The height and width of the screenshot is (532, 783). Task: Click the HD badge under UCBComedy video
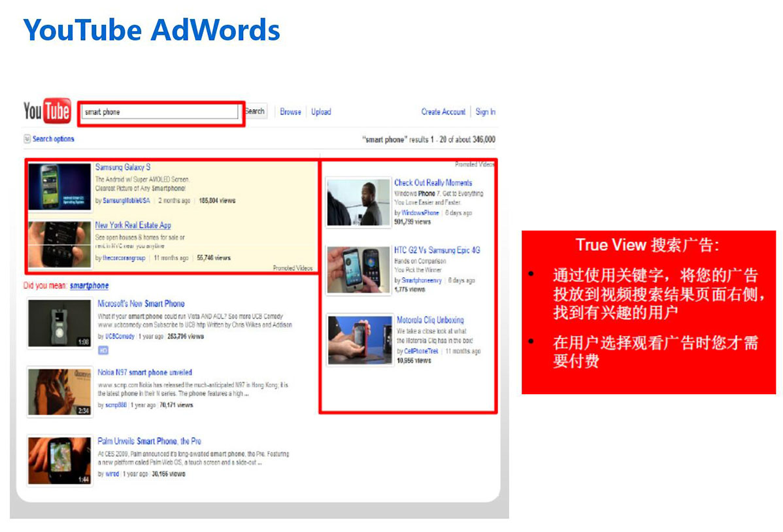point(103,351)
